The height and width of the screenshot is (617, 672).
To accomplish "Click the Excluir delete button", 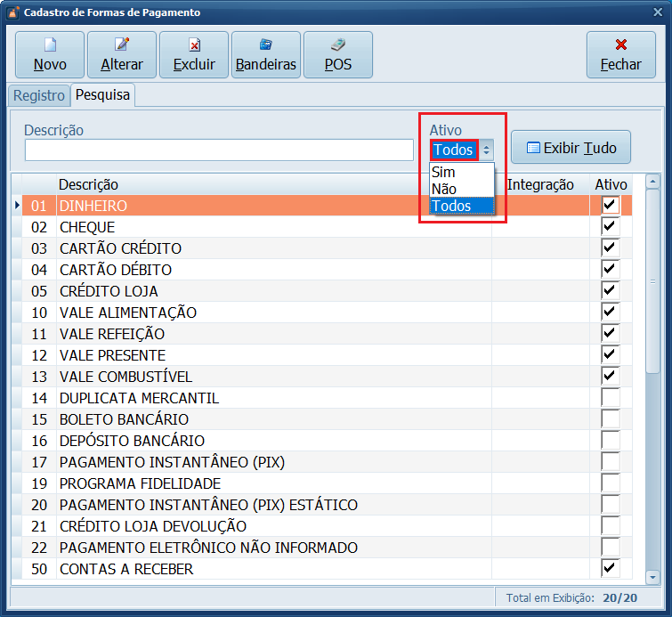I will (x=194, y=54).
